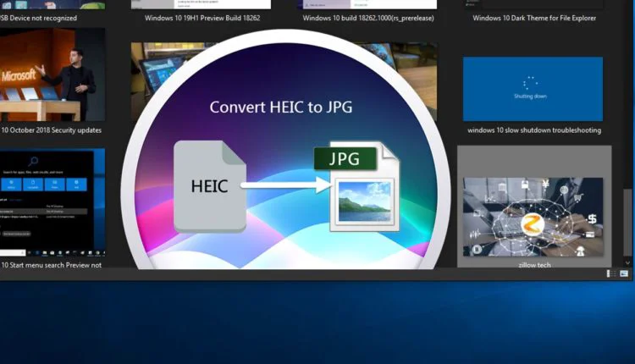Open the Start menu search Preview thumbnail
The image size is (635, 364).
52,202
